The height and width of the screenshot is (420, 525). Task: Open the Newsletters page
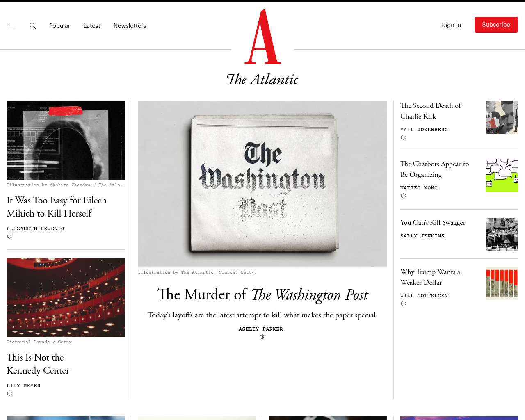point(130,26)
